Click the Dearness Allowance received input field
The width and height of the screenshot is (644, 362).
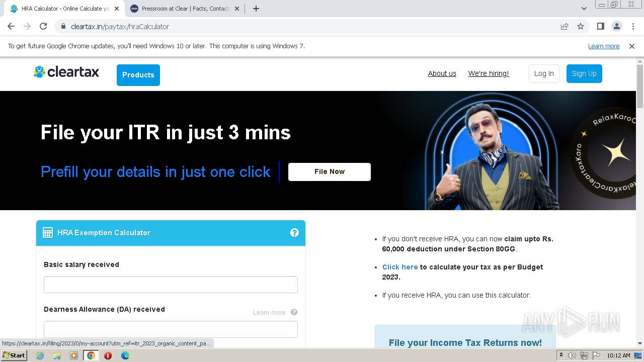point(171,329)
